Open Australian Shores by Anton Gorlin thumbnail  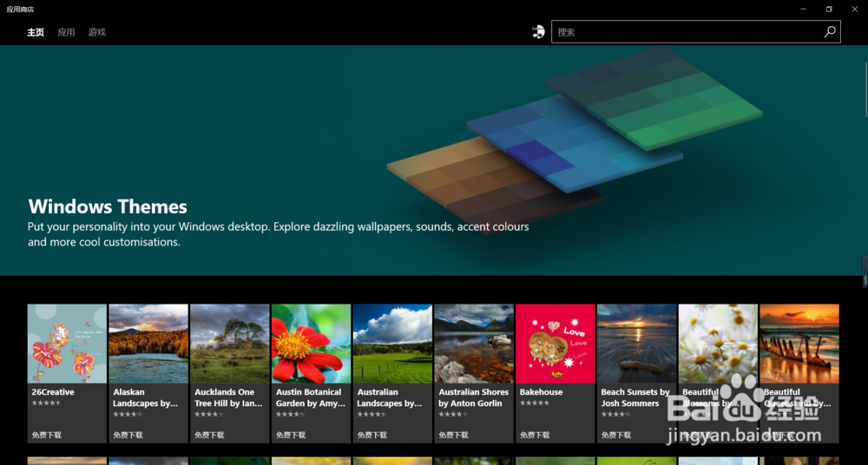coord(474,344)
